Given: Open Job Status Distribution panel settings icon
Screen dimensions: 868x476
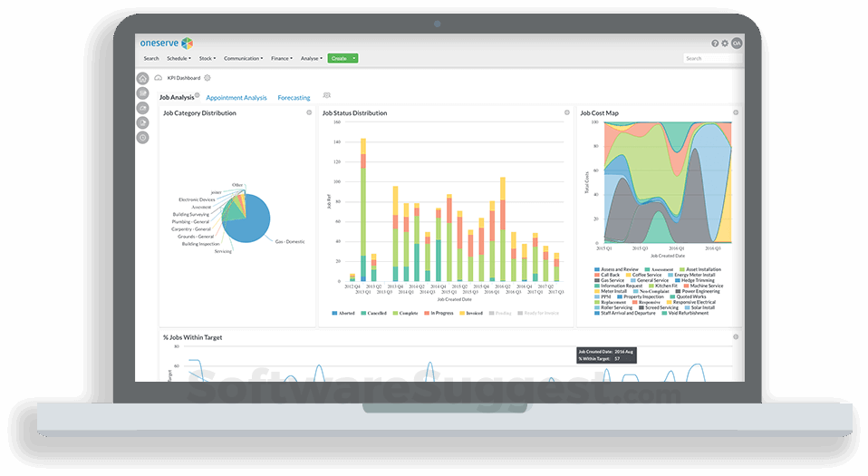Looking at the screenshot, I should pos(567,112).
